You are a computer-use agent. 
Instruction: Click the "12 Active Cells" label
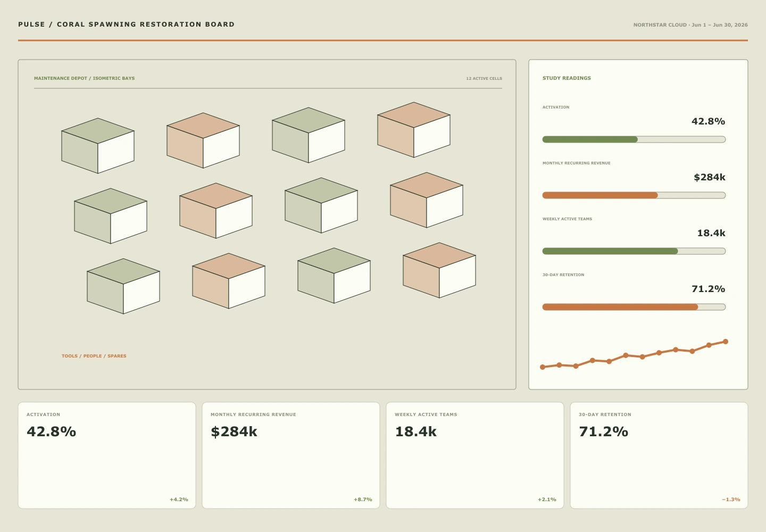tap(484, 78)
